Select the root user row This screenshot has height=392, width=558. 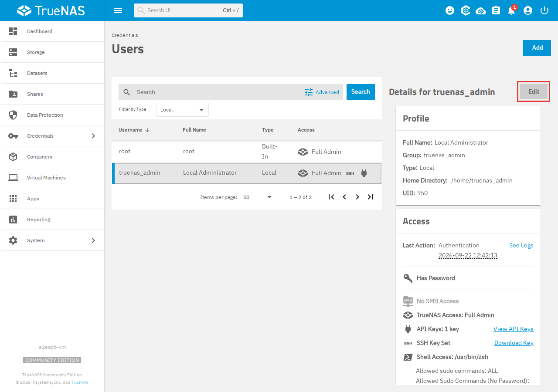point(247,152)
